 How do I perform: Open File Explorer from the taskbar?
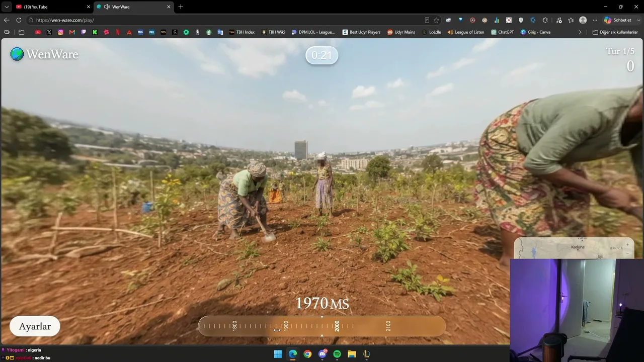[x=352, y=354]
